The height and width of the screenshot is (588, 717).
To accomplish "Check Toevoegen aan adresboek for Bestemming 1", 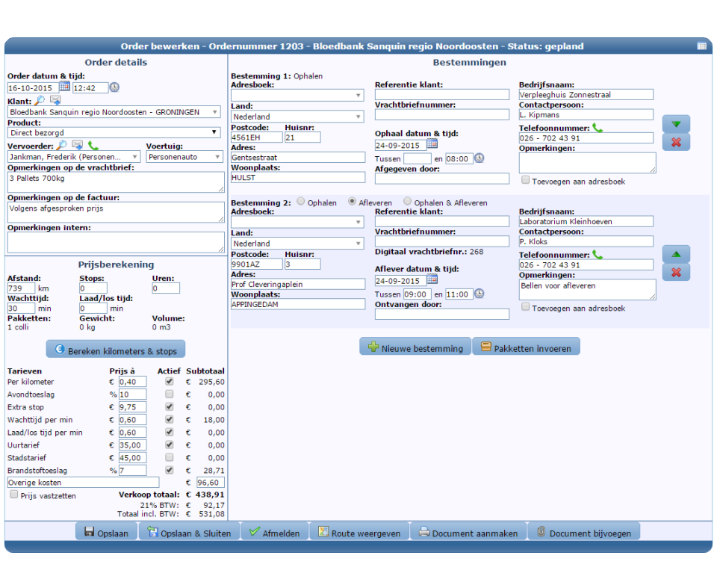I will tap(525, 180).
